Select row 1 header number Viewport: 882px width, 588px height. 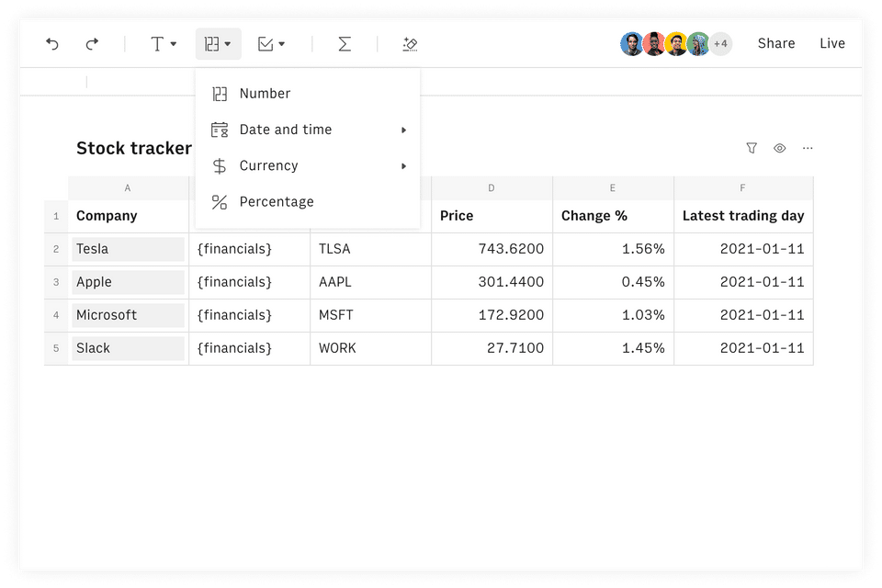pyautogui.click(x=56, y=216)
